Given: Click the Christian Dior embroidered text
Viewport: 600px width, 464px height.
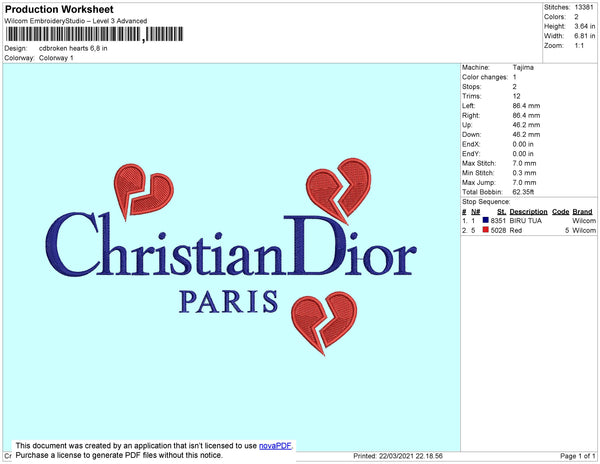Looking at the screenshot, I should (x=231, y=245).
